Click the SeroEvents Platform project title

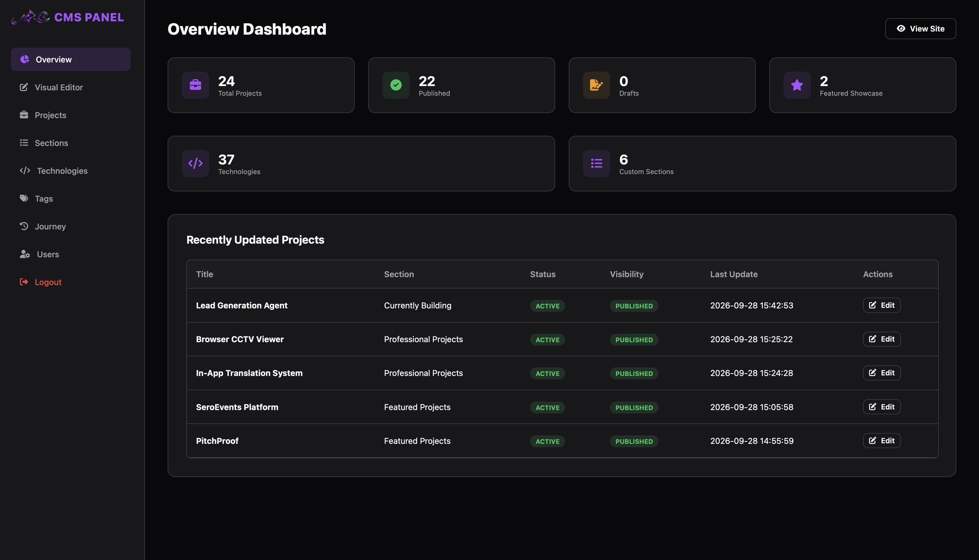pos(237,407)
